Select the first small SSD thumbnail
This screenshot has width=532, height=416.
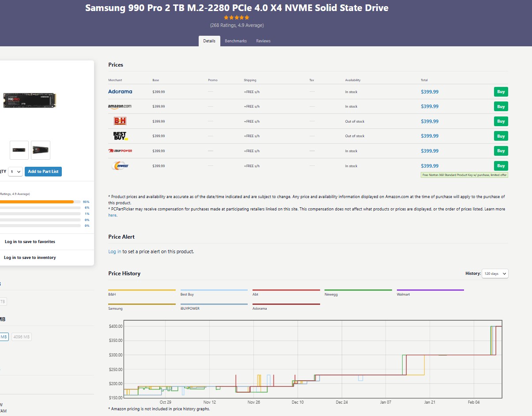pos(19,150)
